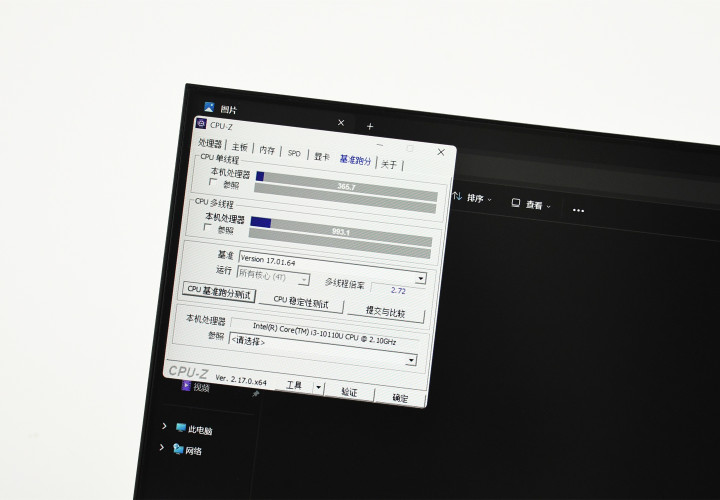This screenshot has width=720, height=500.
Task: Add a new tab in File Explorer
Action: pyautogui.click(x=370, y=126)
